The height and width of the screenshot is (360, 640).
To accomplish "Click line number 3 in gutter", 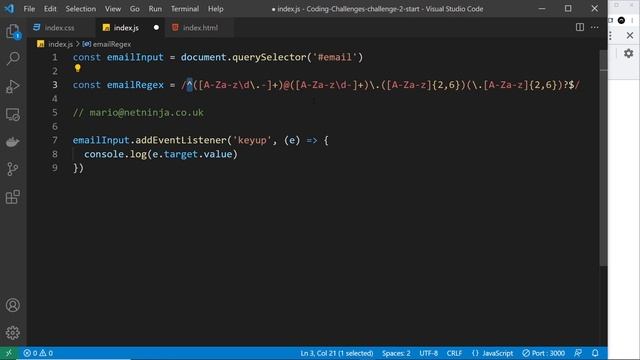I will click(x=55, y=85).
